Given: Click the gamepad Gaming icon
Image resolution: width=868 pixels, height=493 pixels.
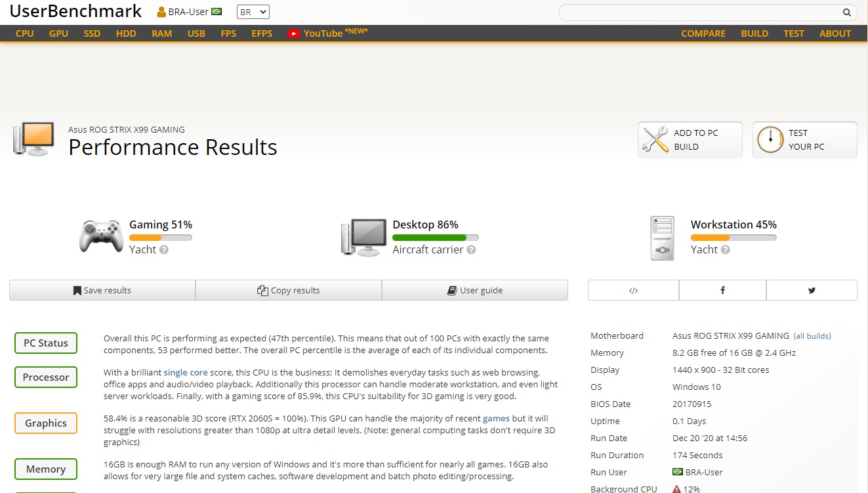Looking at the screenshot, I should pos(100,236).
